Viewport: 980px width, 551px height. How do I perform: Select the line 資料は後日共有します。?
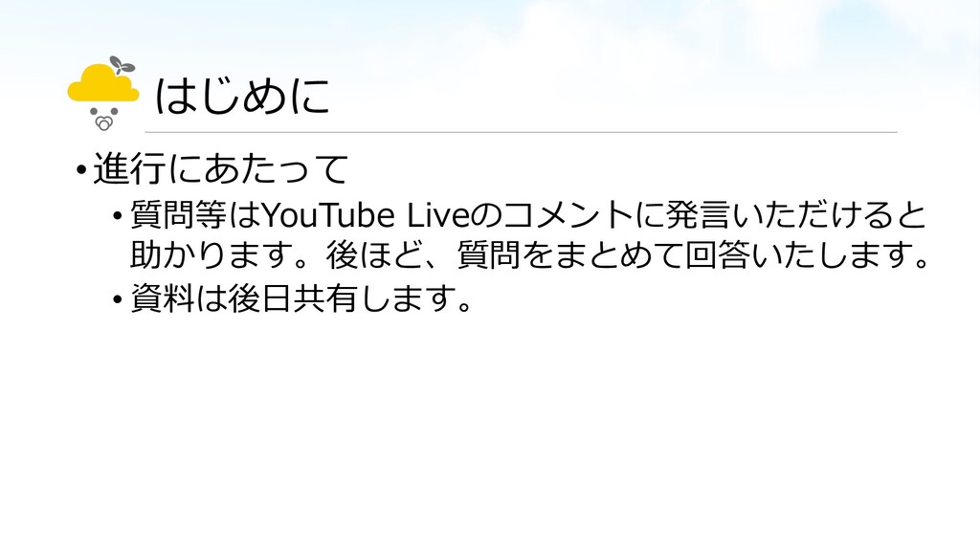pos(301,298)
